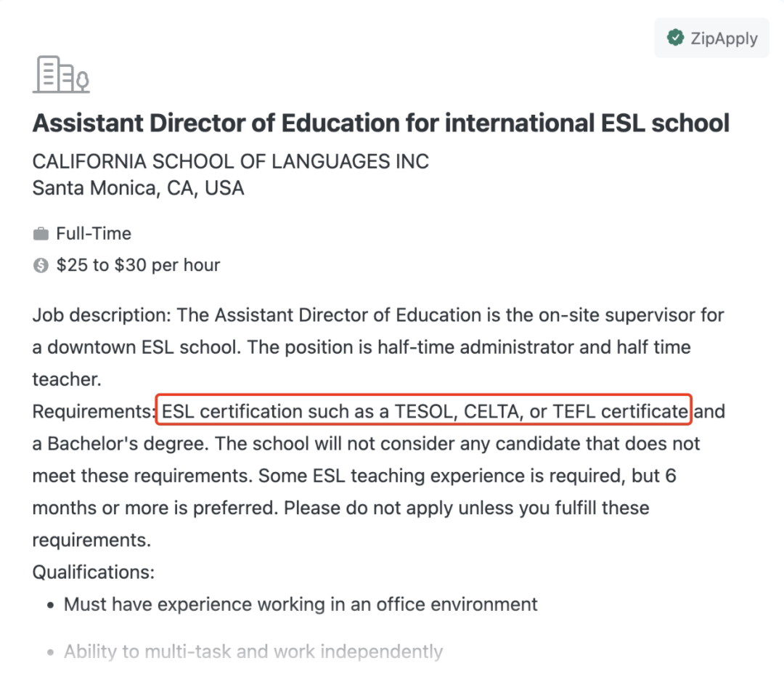784x682 pixels.
Task: Click the Job description: paragraph opening line
Action: (378, 315)
